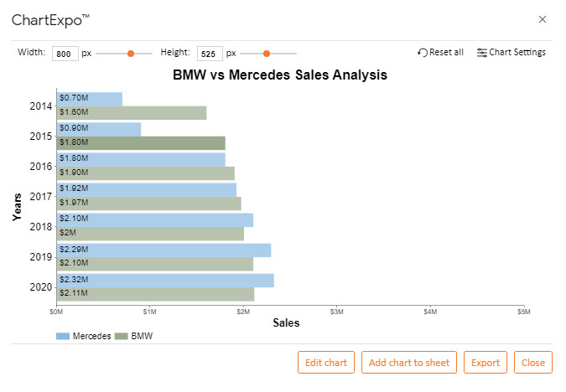Viewport: 566px width, 392px height.
Task: Click the $4M axis tick label
Action: (430, 312)
